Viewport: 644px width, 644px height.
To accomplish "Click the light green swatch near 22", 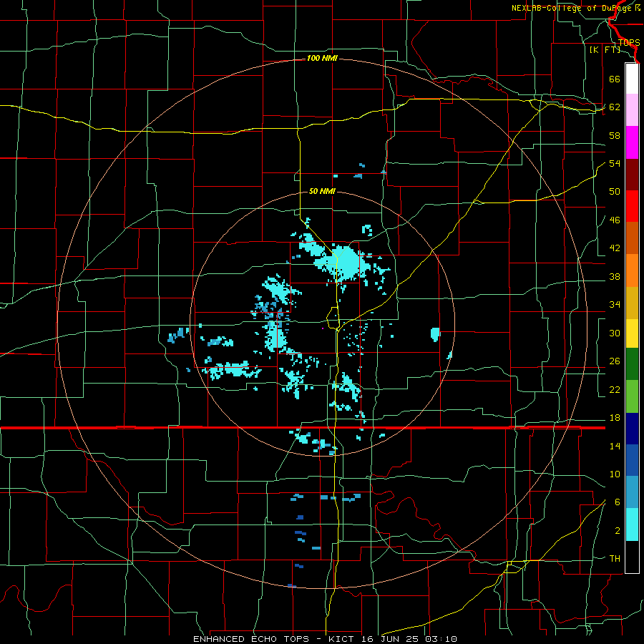I will pos(632,396).
